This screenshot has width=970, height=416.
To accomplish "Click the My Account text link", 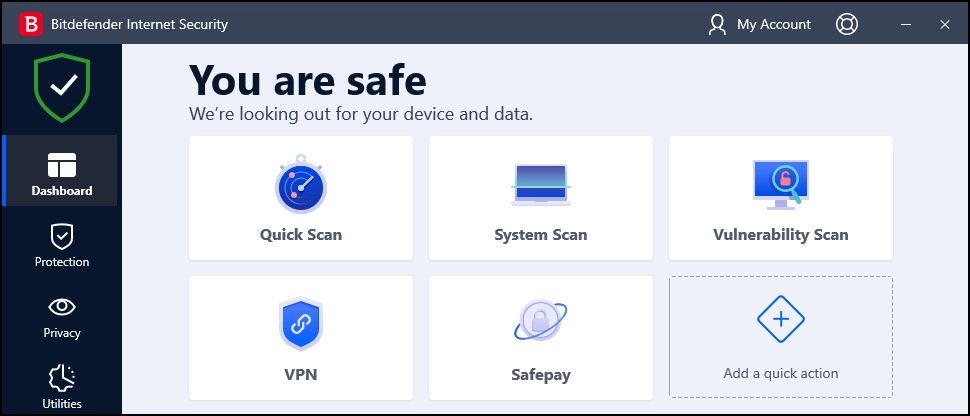I will 774,25.
